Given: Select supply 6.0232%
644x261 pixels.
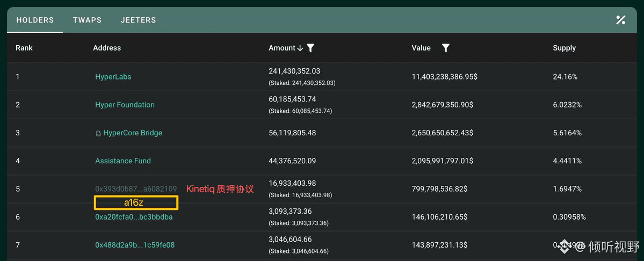Looking at the screenshot, I should point(567,105).
